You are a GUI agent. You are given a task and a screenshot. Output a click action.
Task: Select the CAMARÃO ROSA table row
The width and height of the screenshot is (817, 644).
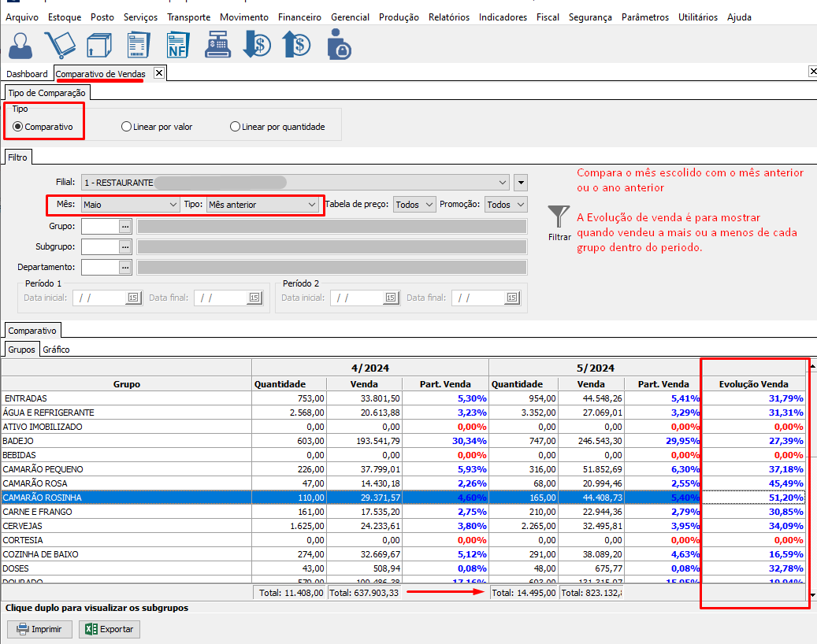coord(126,483)
